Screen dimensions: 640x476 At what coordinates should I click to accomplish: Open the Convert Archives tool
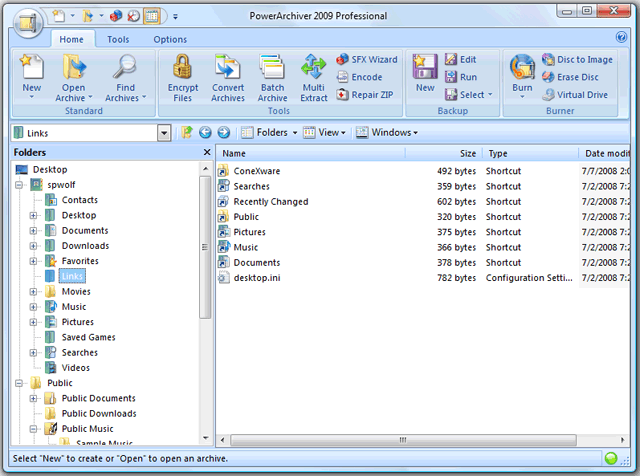pos(228,77)
